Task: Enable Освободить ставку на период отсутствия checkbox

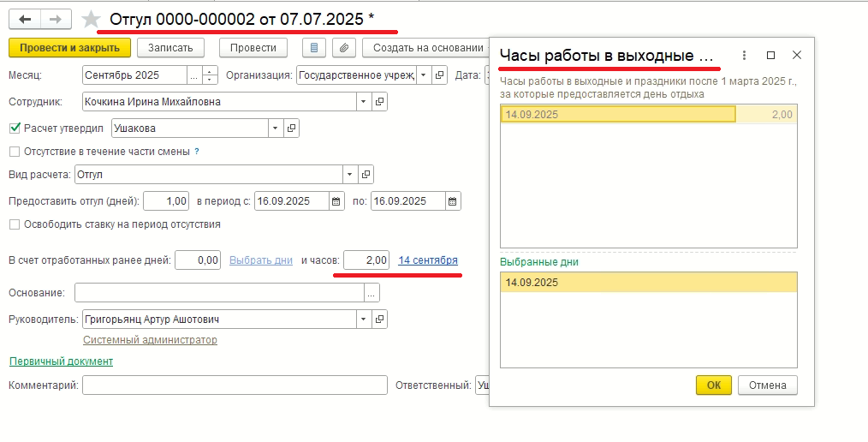Action: click(15, 225)
